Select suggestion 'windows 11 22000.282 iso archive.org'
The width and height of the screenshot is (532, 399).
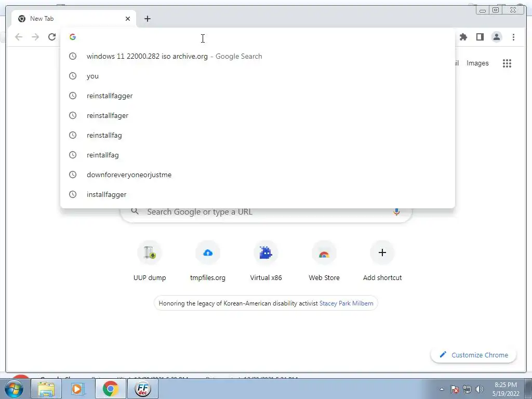[258, 56]
